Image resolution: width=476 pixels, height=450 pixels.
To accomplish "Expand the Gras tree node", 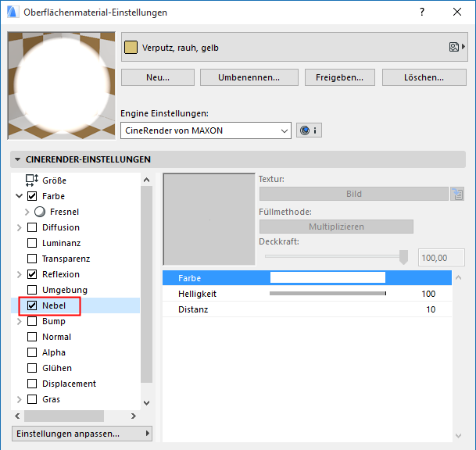I will click(19, 399).
